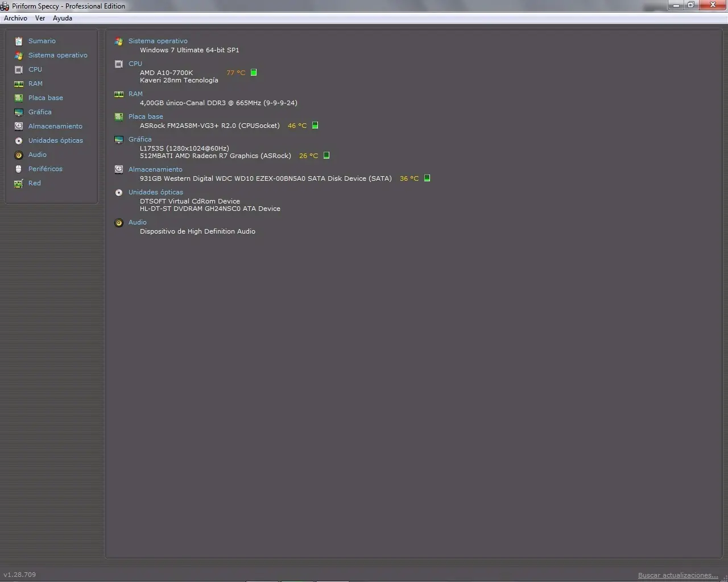Click 512MBATI AMD Radeon R7 Graphics text

(216, 156)
